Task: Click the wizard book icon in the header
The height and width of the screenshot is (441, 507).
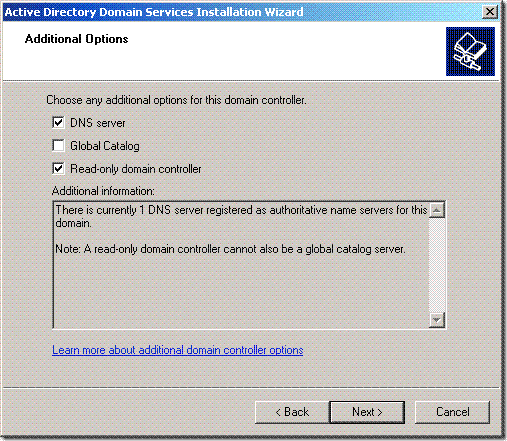Action: (x=470, y=51)
